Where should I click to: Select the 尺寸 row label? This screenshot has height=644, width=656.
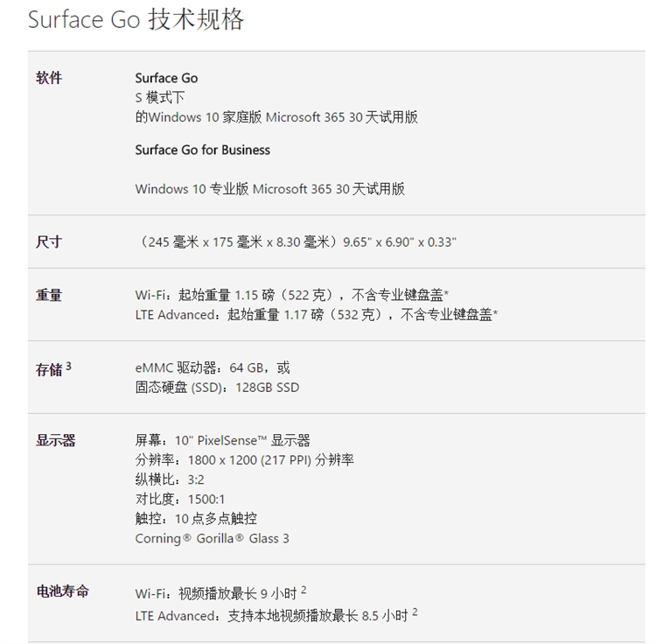tap(49, 241)
